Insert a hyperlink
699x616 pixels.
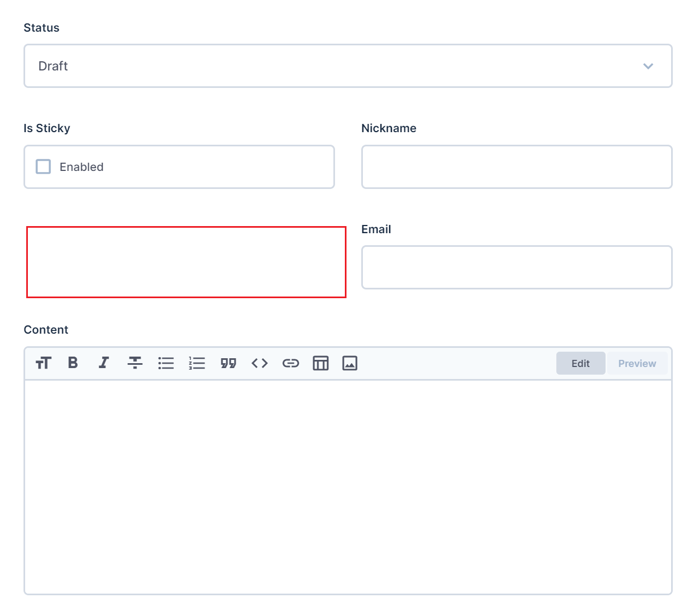pyautogui.click(x=291, y=363)
